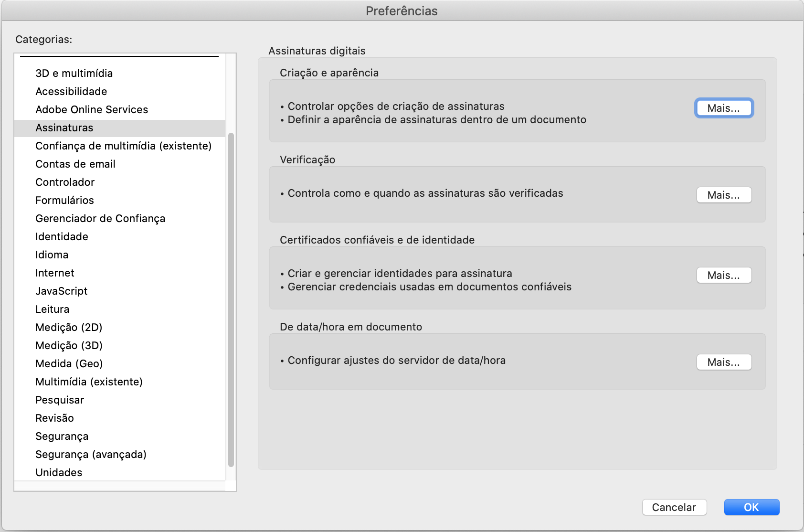Screen dimensions: 804x532
Task: Click the 'Categorias:' label
Action: pyautogui.click(x=44, y=39)
